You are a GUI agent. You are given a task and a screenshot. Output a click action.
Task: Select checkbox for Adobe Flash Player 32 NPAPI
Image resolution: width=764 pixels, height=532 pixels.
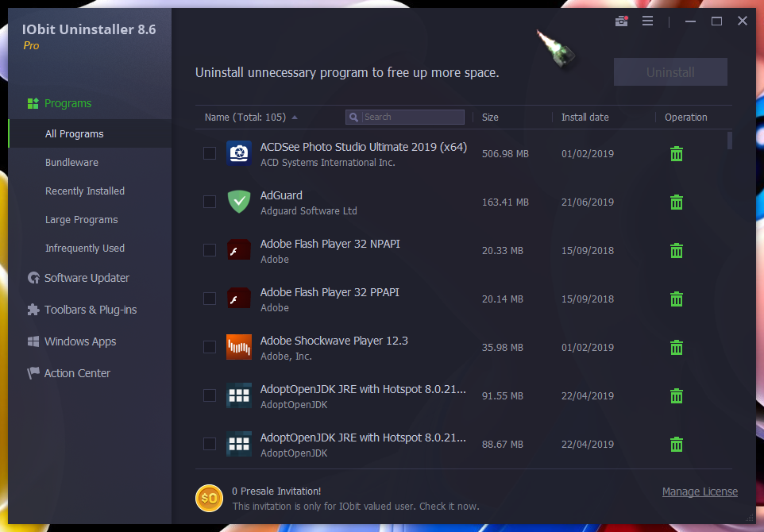(x=210, y=250)
